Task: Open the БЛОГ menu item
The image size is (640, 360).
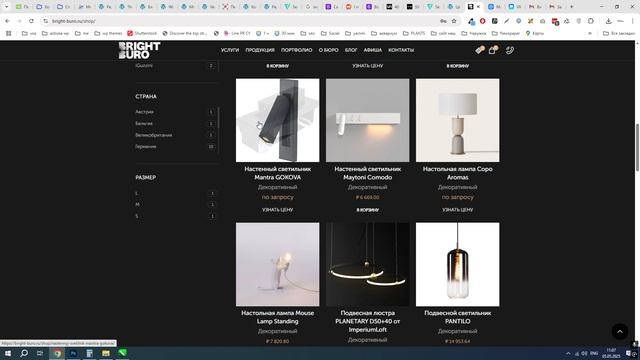Action: click(351, 50)
